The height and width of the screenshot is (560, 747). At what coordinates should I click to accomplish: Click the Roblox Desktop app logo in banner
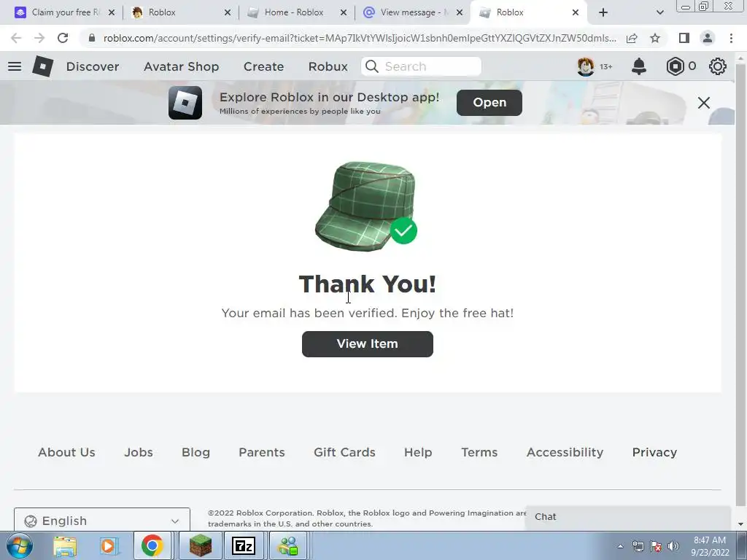click(x=185, y=103)
